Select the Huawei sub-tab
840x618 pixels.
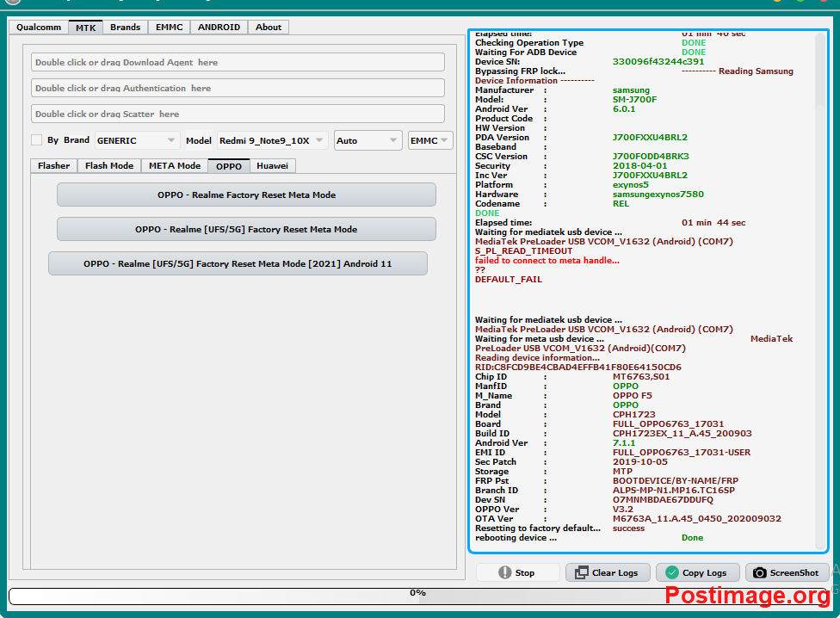(273, 166)
